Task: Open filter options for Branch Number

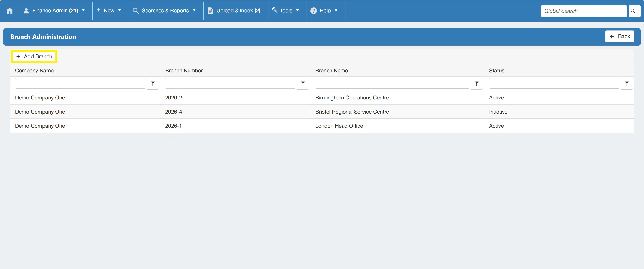Action: point(303,84)
